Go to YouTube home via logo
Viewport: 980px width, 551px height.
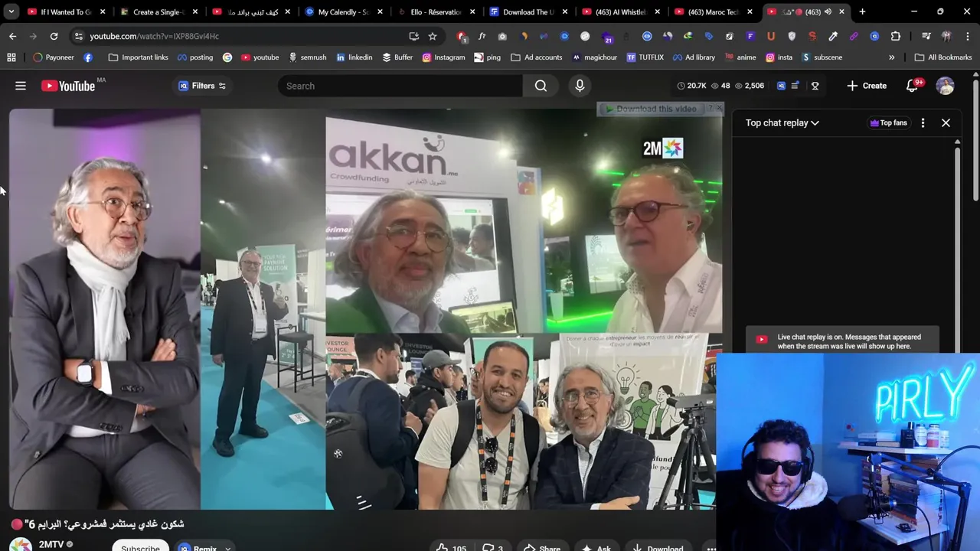click(68, 86)
